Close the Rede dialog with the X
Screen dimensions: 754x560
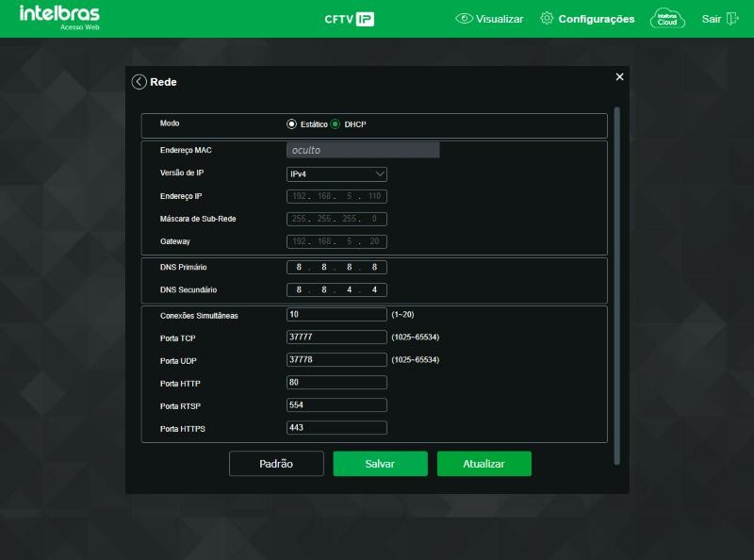619,77
